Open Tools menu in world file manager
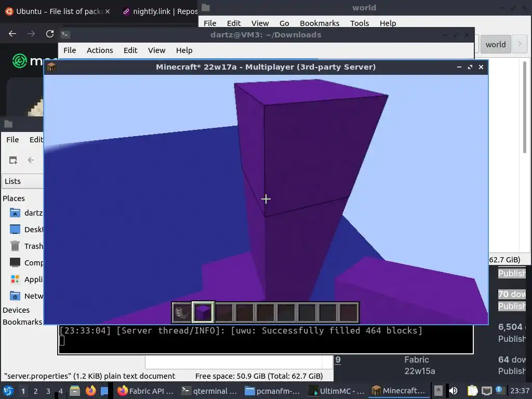 pos(360,23)
